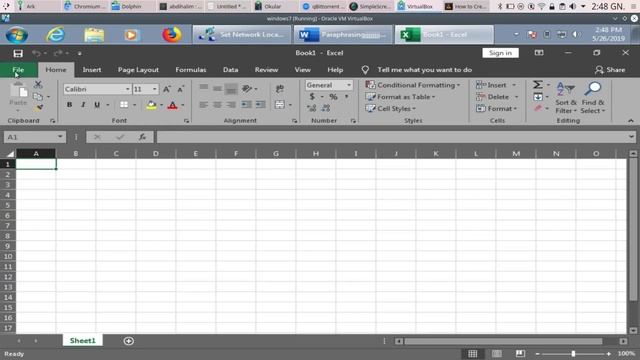Image resolution: width=640 pixels, height=360 pixels.
Task: Click the Borders icon
Action: pos(124,105)
